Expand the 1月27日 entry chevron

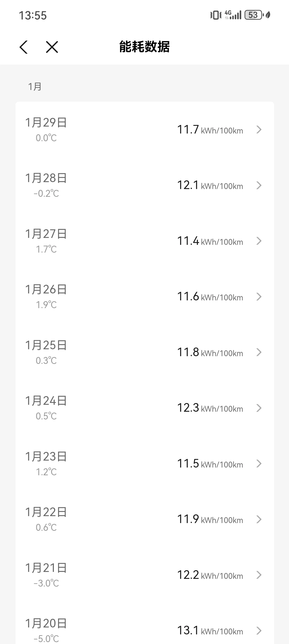click(x=259, y=241)
